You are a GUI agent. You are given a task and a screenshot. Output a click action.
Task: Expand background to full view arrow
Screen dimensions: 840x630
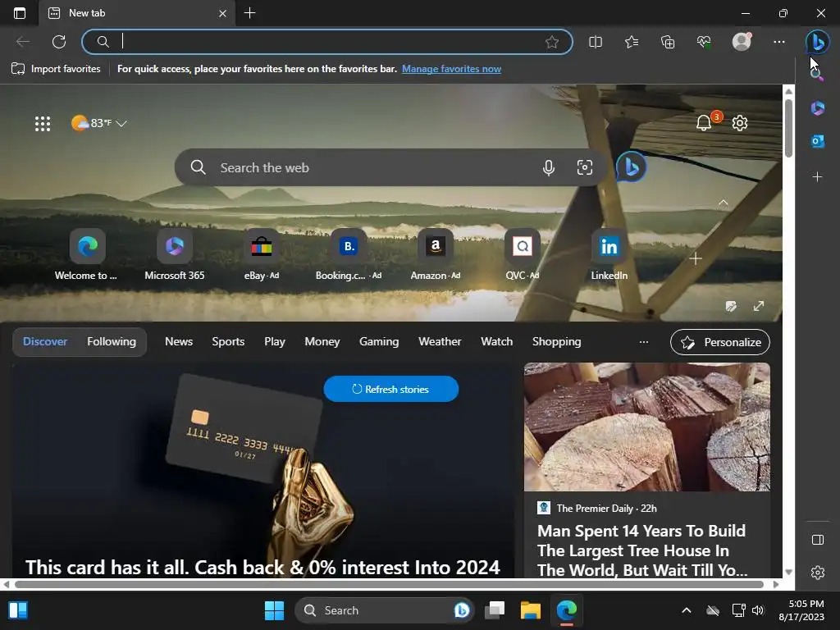pyautogui.click(x=759, y=306)
